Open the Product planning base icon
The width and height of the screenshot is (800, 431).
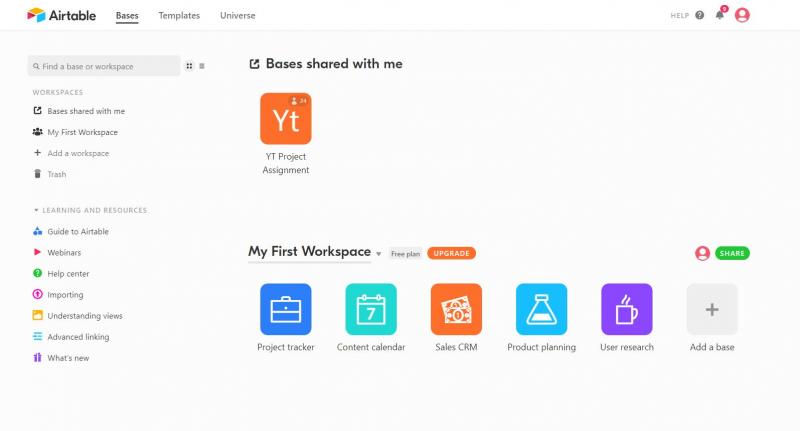pos(541,309)
